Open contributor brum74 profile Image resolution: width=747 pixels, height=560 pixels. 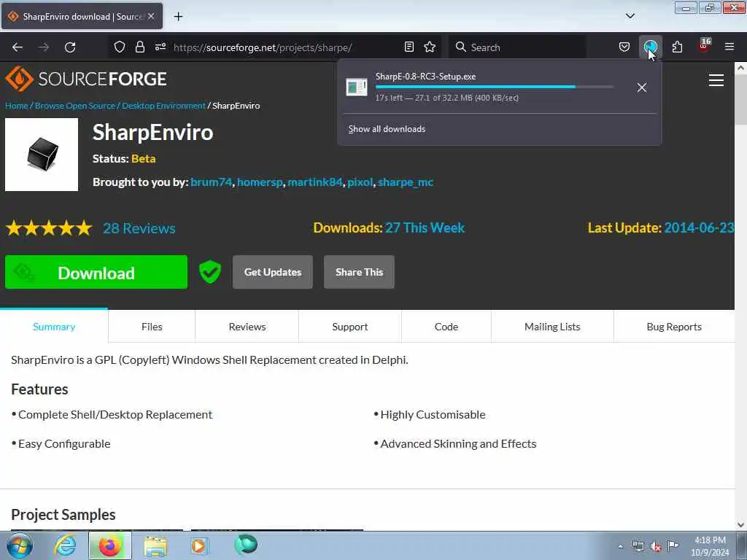(x=211, y=182)
